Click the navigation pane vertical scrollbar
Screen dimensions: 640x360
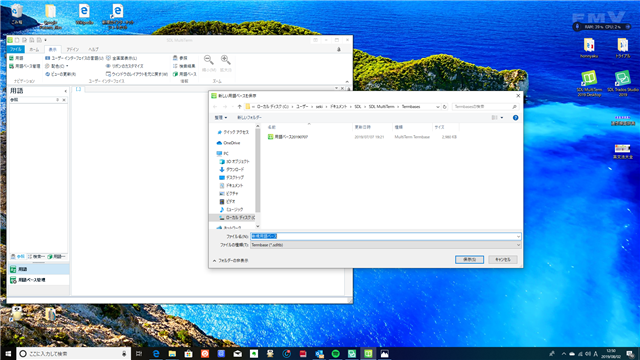pos(258,176)
